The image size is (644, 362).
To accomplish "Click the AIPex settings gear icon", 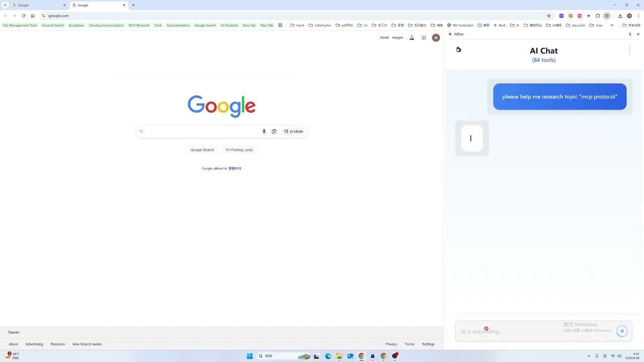I will [458, 49].
